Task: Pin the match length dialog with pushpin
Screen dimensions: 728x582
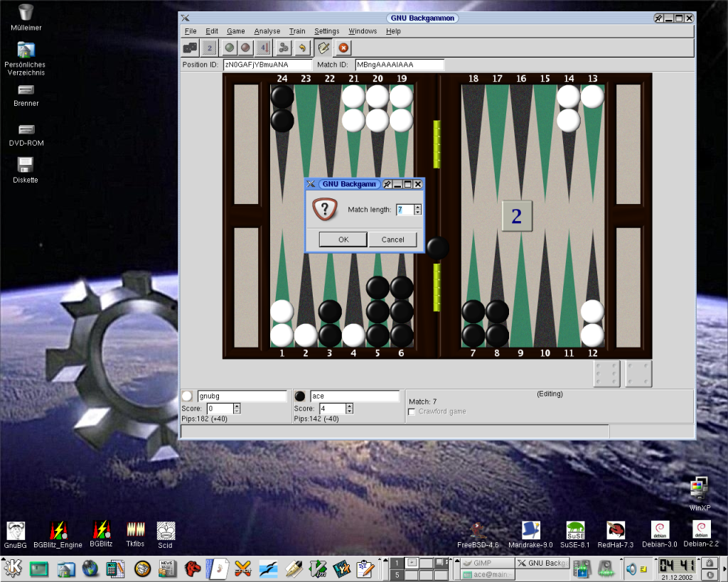Action: point(387,184)
